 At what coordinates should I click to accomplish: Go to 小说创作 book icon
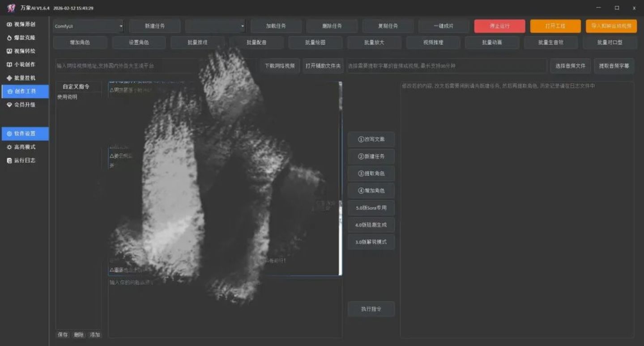point(9,64)
